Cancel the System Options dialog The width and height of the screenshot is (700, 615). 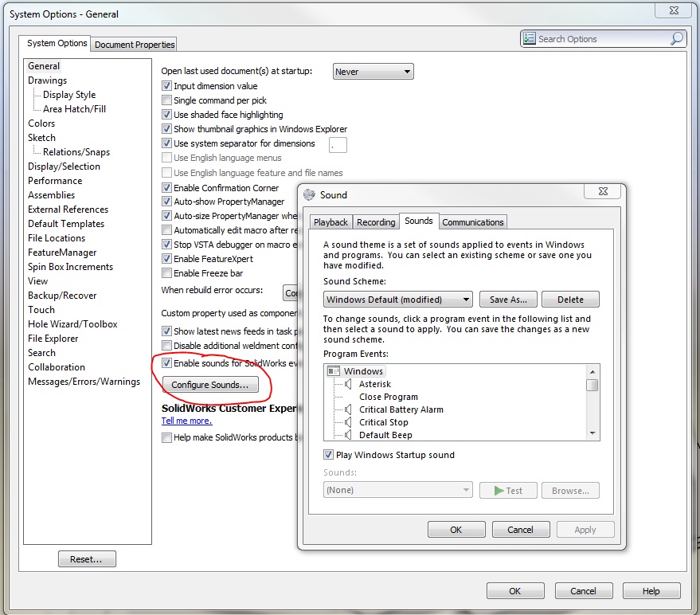(x=584, y=591)
